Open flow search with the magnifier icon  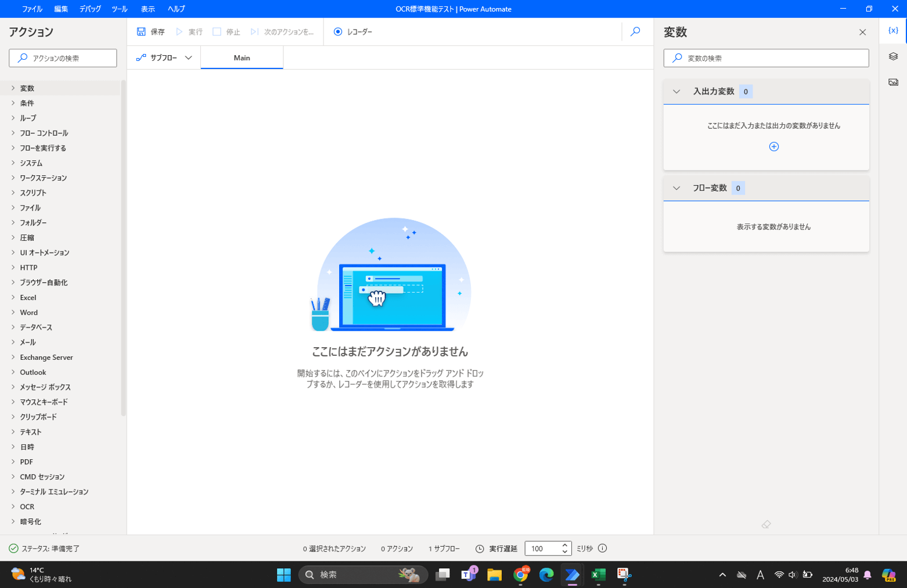click(x=635, y=32)
